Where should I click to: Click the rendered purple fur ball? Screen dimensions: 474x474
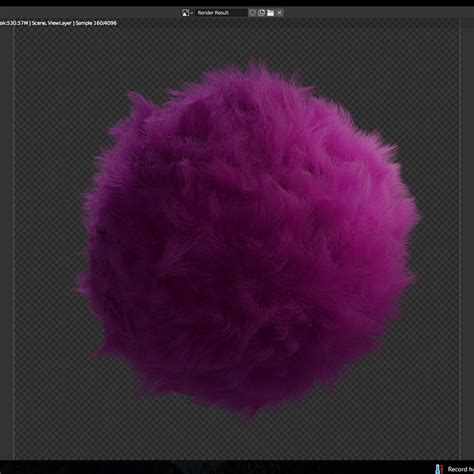pos(247,240)
